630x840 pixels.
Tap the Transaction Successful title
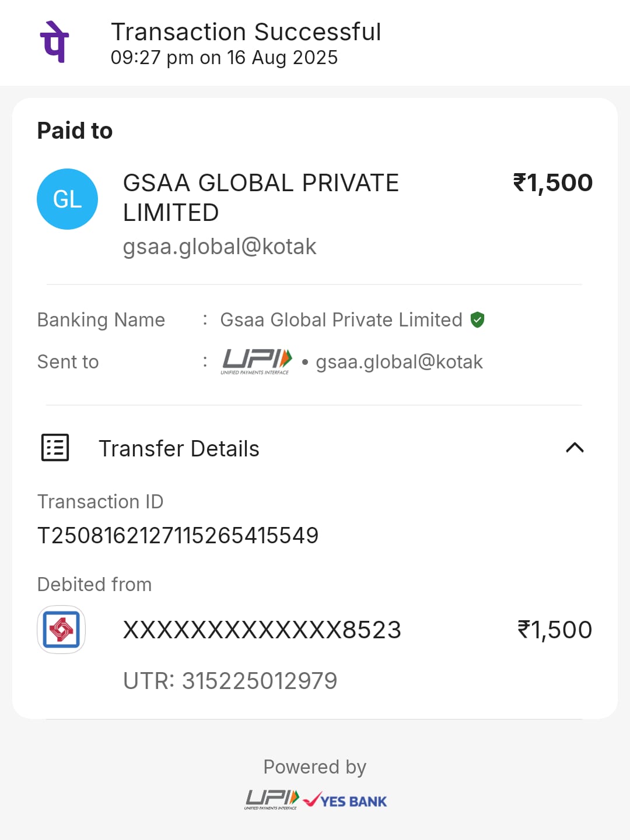[246, 32]
